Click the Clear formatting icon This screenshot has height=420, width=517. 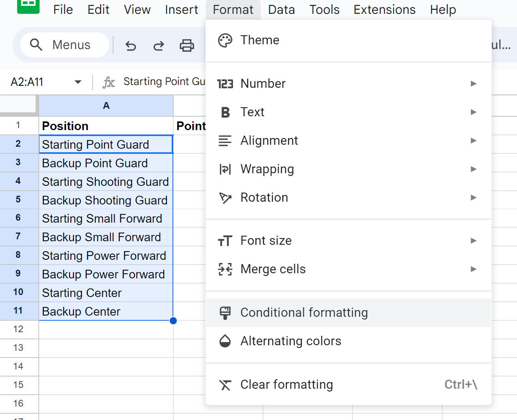(225, 384)
